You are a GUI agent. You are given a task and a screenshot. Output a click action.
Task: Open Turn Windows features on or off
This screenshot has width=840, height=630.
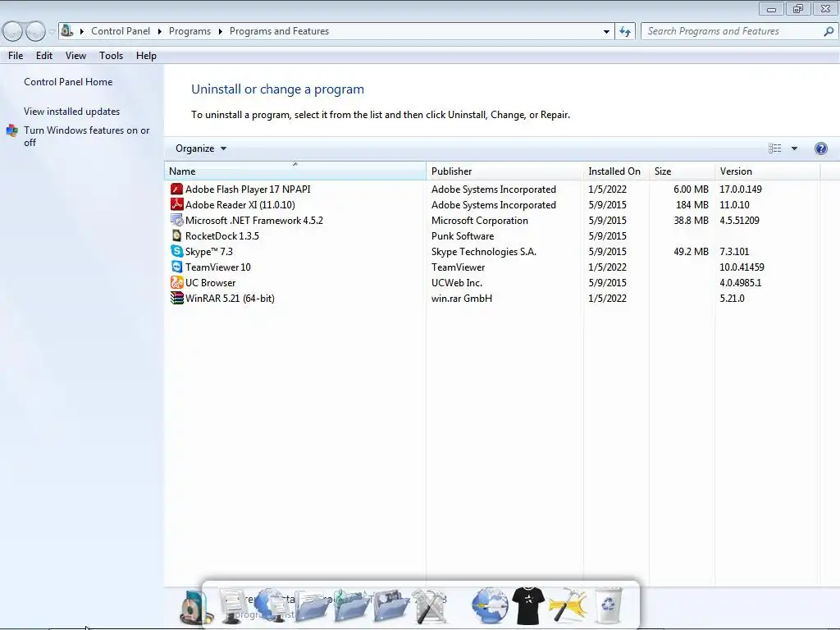[86, 136]
